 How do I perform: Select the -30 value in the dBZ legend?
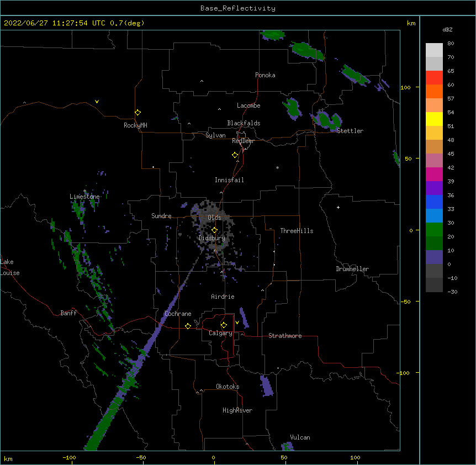click(452, 292)
